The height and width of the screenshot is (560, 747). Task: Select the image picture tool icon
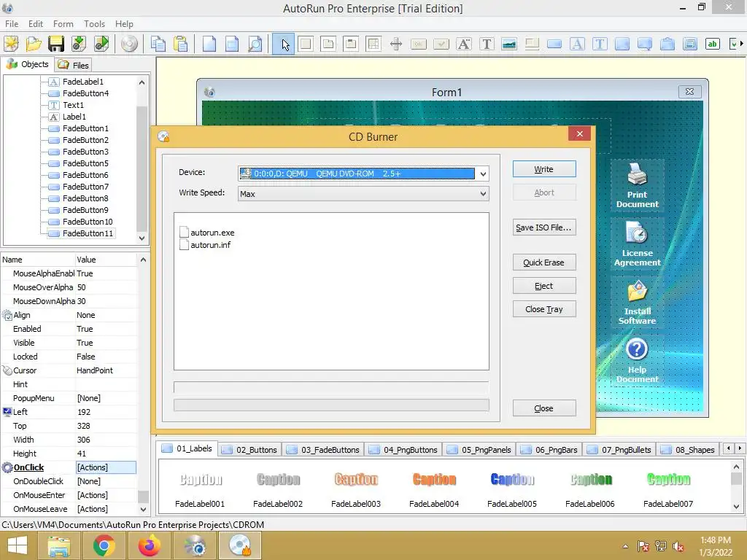pyautogui.click(x=508, y=44)
